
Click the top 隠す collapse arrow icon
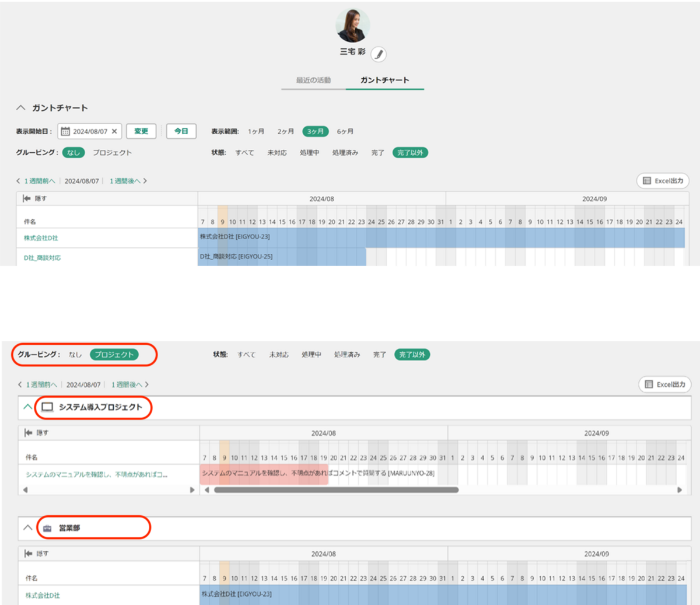click(27, 199)
